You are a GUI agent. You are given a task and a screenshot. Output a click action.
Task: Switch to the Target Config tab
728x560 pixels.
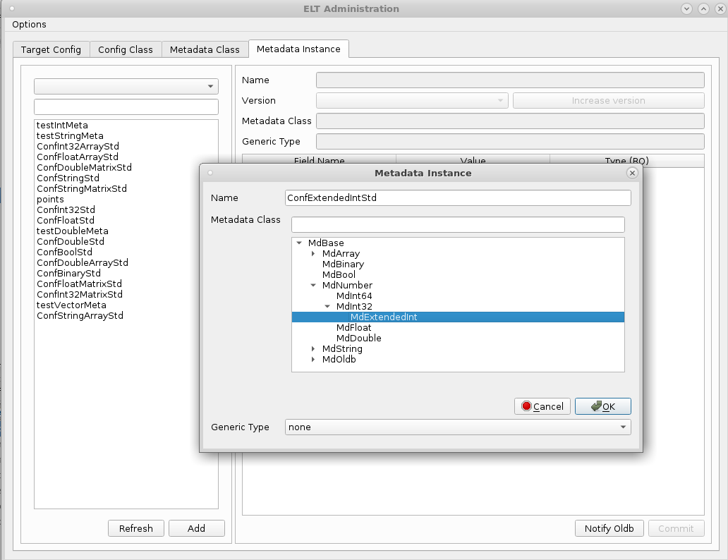click(51, 49)
